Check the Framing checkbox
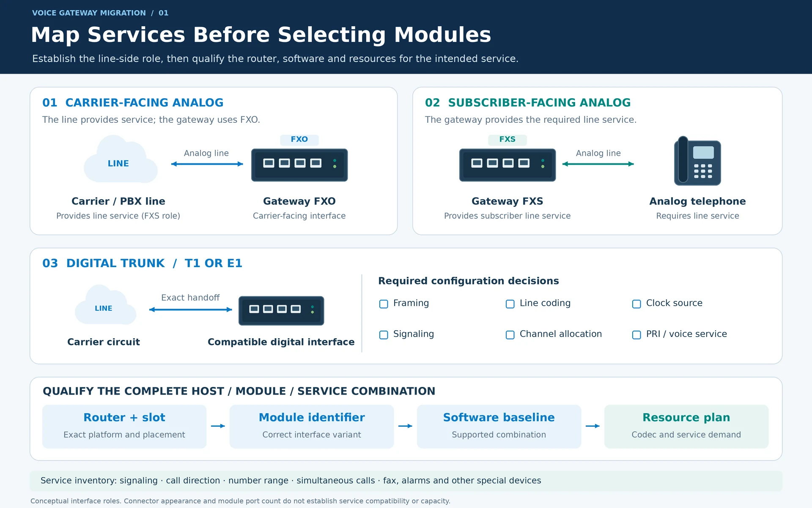812x508 pixels. (x=384, y=304)
